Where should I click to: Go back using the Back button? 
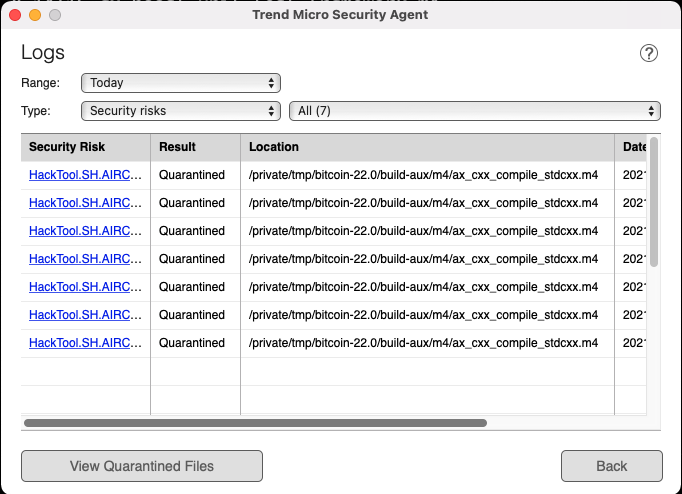click(x=612, y=466)
